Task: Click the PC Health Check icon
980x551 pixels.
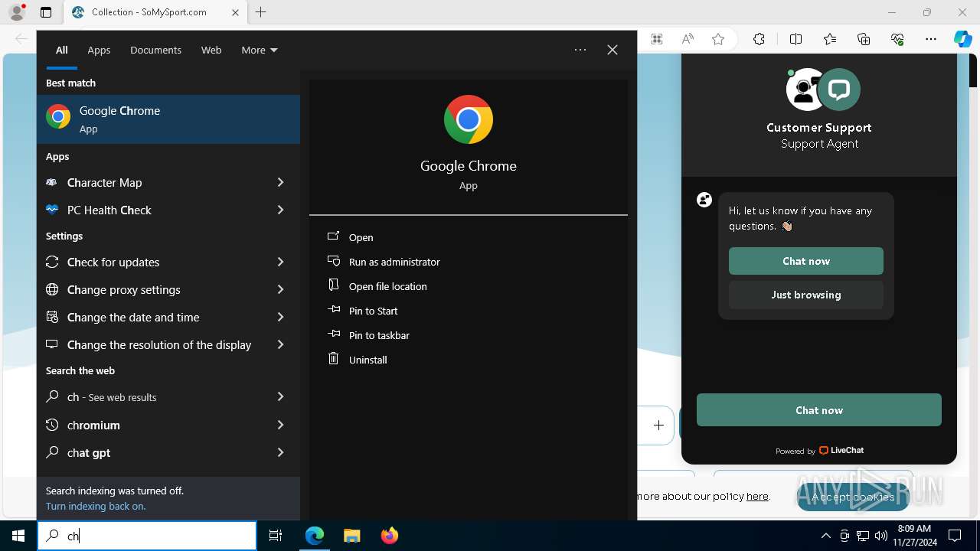Action: pos(52,210)
